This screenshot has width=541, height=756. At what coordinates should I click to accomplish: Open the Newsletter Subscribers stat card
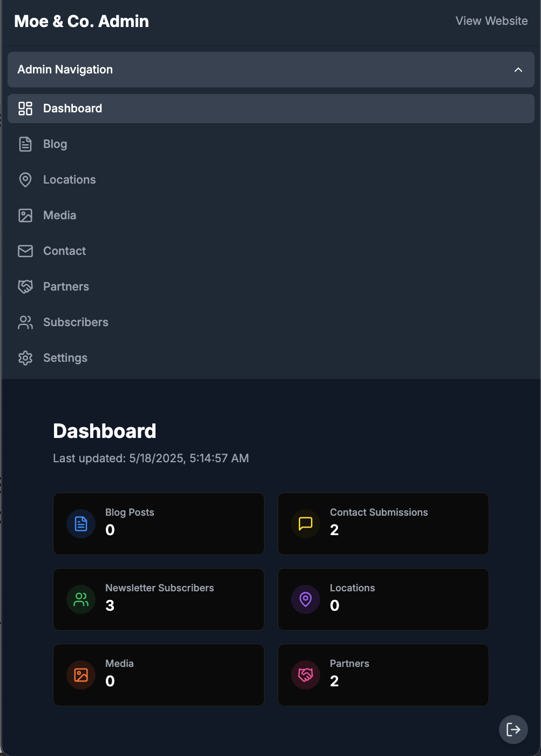click(159, 599)
